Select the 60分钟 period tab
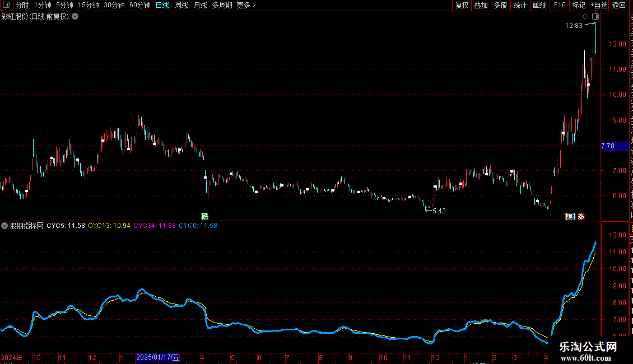Viewport: 633px width, 364px height. (140, 5)
